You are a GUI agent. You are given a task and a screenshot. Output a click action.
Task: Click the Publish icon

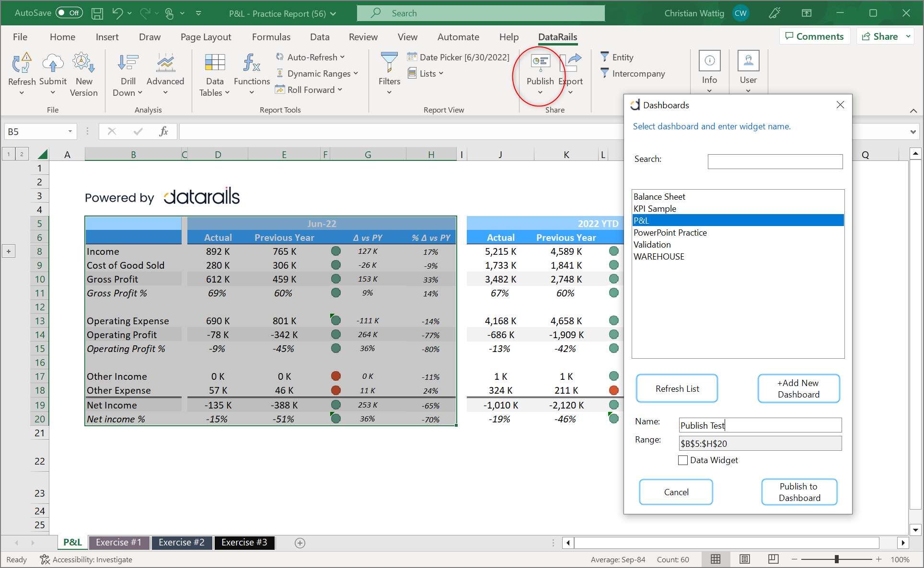[540, 63]
